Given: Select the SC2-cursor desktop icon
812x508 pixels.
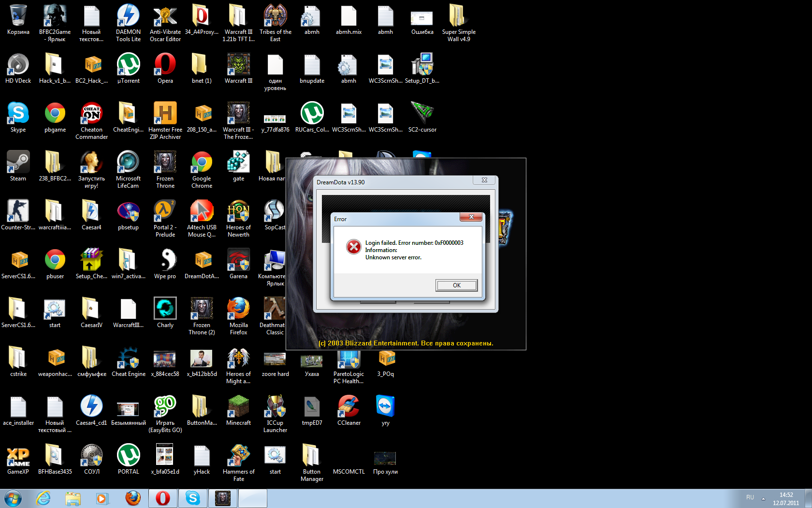Looking at the screenshot, I should click(422, 118).
